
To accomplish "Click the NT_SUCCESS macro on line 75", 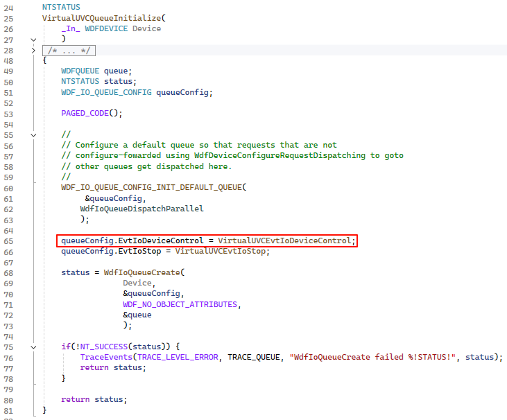I will coord(104,347).
